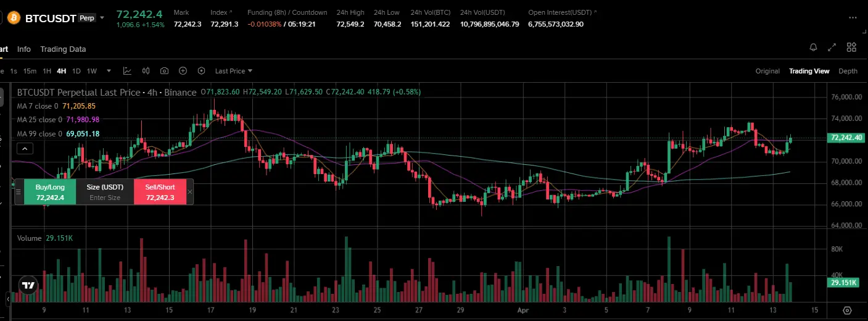
Task: Click the Perp contract badge
Action: [x=88, y=18]
